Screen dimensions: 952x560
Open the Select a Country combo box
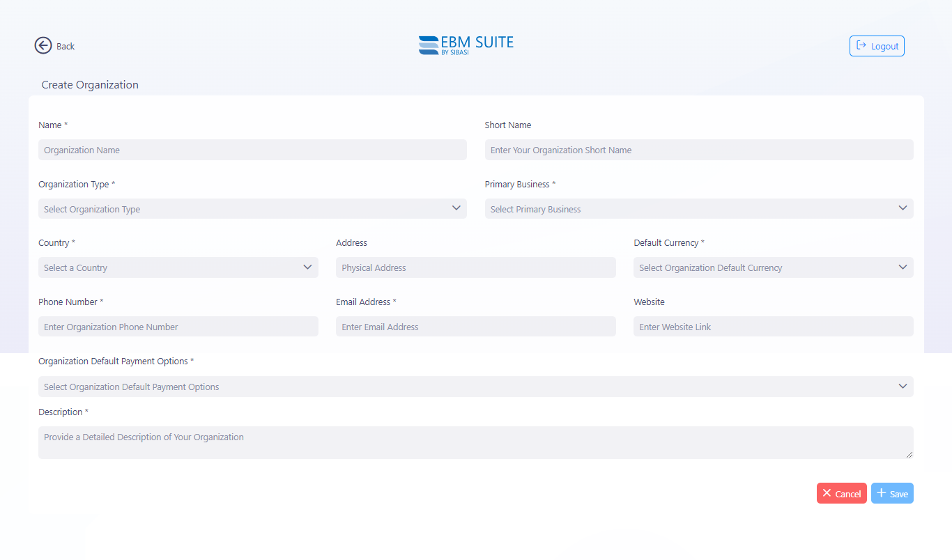coord(178,267)
